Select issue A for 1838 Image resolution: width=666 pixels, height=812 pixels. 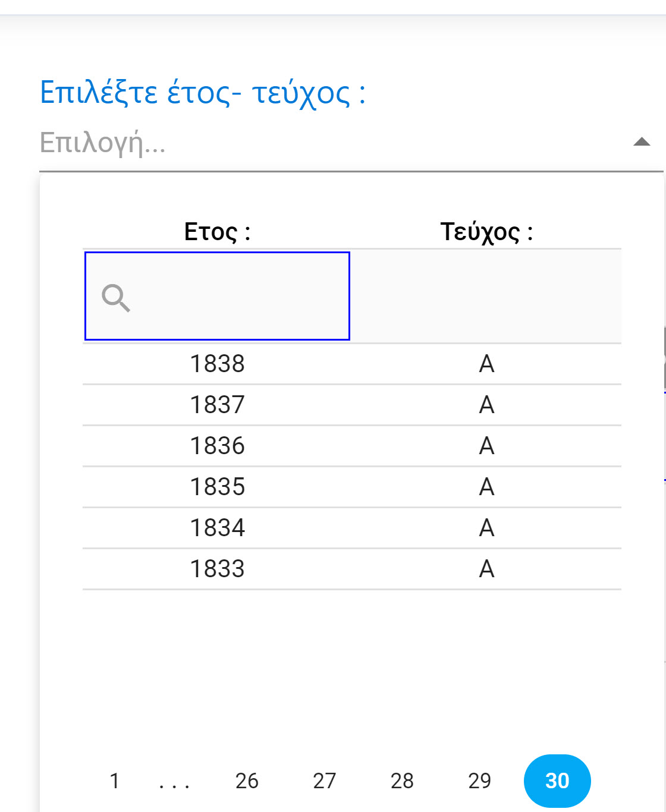point(486,364)
